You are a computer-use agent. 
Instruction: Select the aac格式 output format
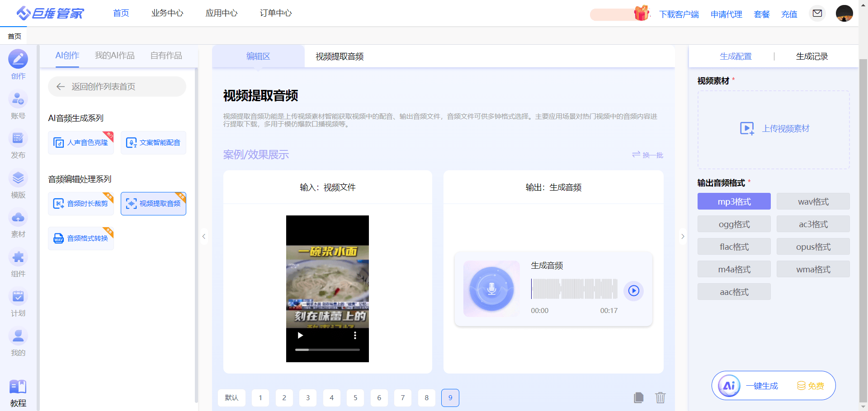coord(734,292)
